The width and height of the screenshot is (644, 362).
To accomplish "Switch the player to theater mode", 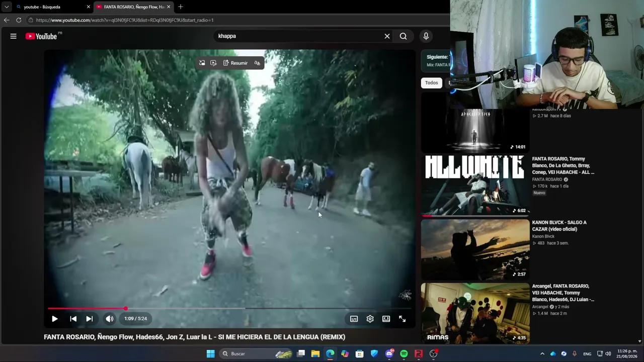I will click(x=386, y=319).
